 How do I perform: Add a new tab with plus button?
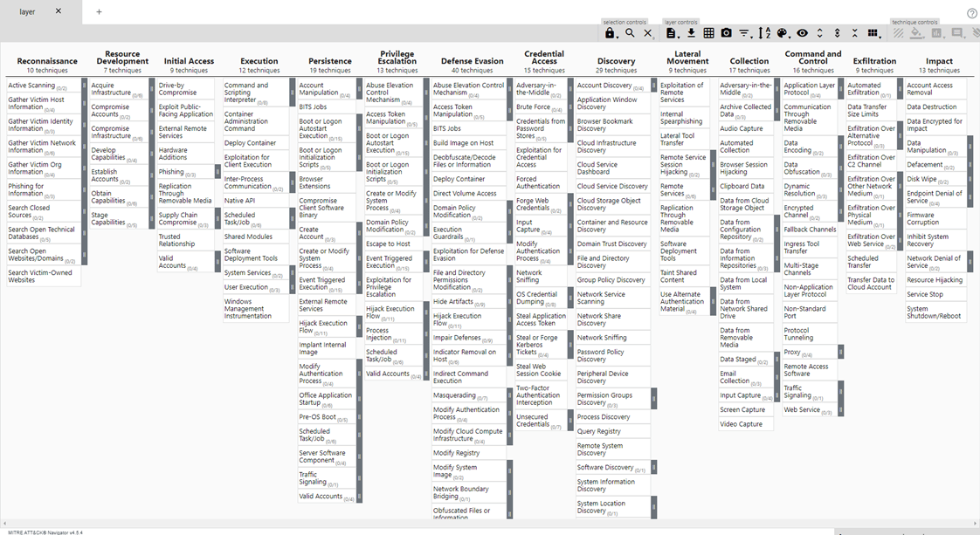(99, 11)
